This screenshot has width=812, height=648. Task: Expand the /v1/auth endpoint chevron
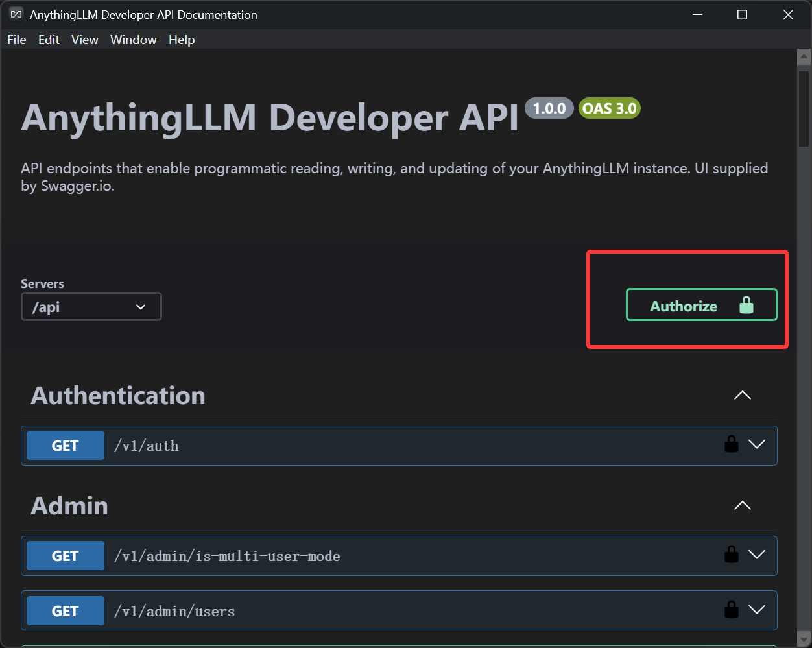point(757,444)
